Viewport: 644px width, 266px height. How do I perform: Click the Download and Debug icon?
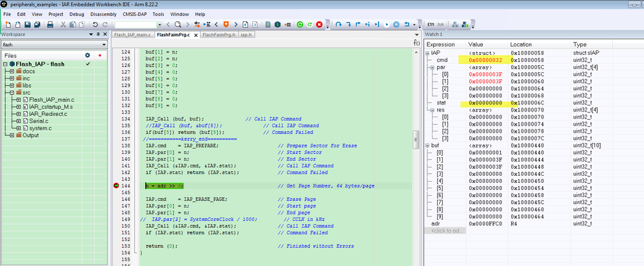[x=278, y=24]
